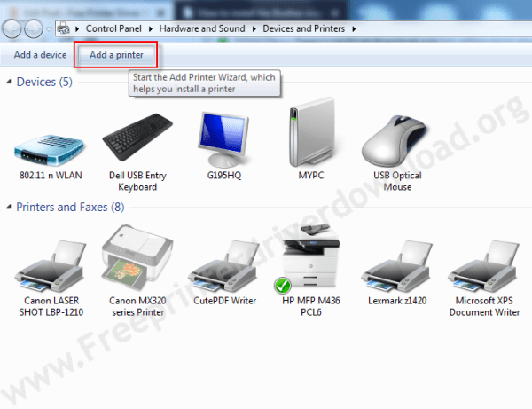The height and width of the screenshot is (409, 532).
Task: Open dropdown arrow after Devices and Printers
Action: click(354, 29)
